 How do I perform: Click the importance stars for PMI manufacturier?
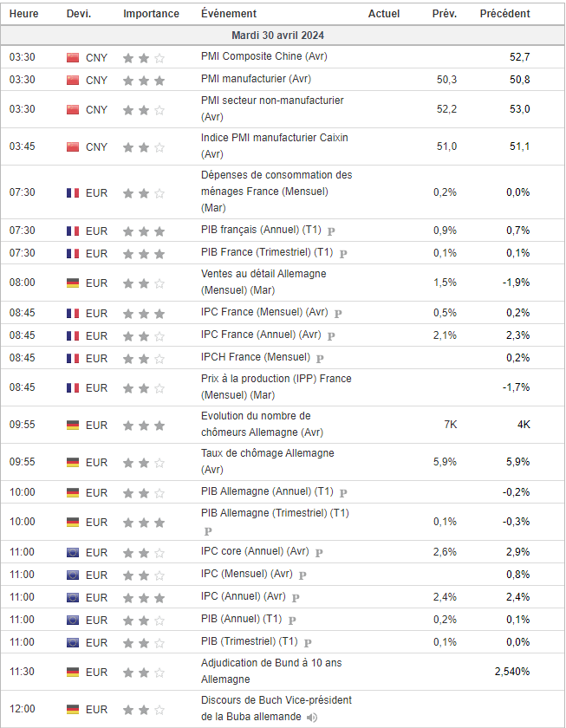click(144, 81)
